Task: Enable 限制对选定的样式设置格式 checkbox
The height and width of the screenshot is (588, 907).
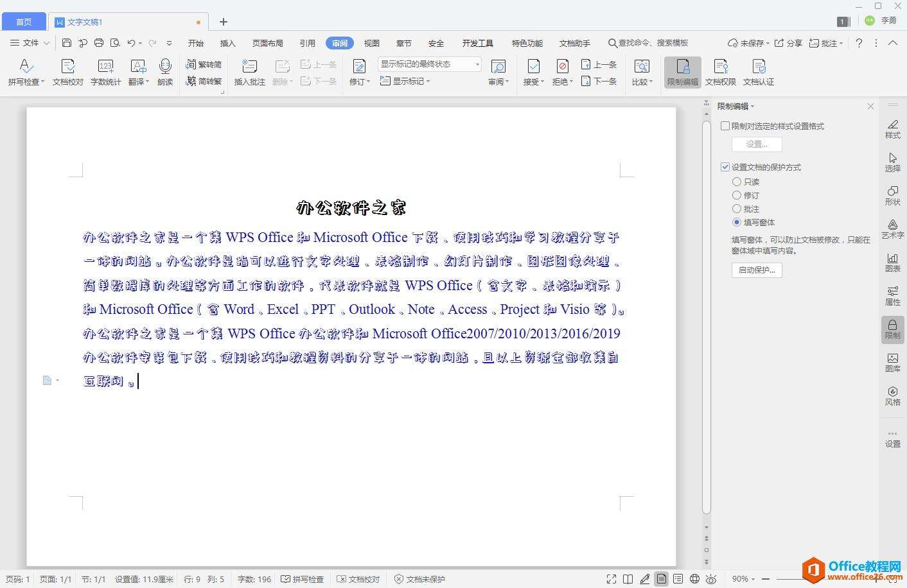Action: [725, 126]
